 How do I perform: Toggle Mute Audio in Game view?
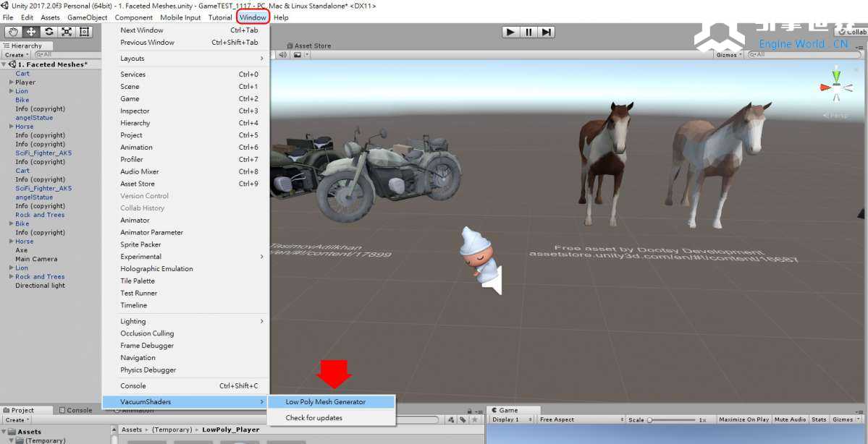point(790,419)
